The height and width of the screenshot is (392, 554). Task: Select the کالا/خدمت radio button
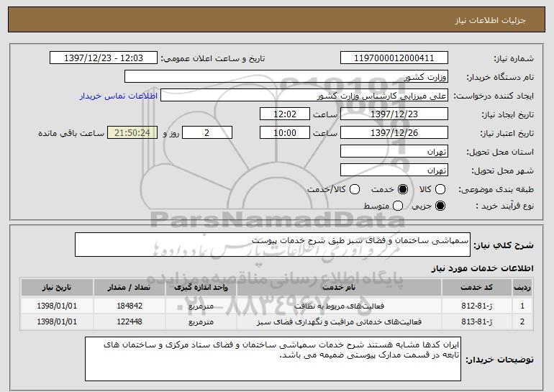coord(355,189)
